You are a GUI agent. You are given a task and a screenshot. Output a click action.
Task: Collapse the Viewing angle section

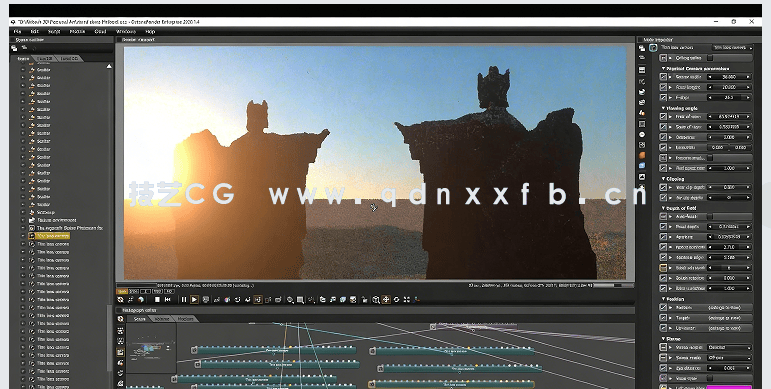point(663,108)
